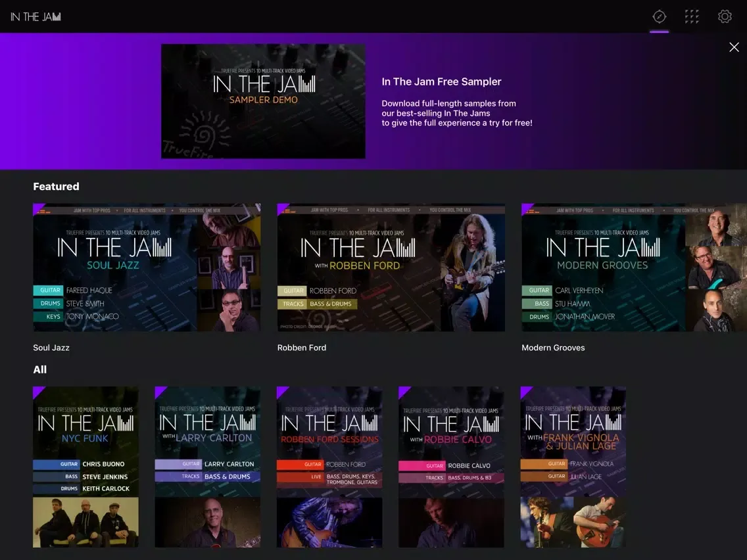Click the In The Jam logo
The width and height of the screenshot is (747, 560).
click(x=36, y=16)
